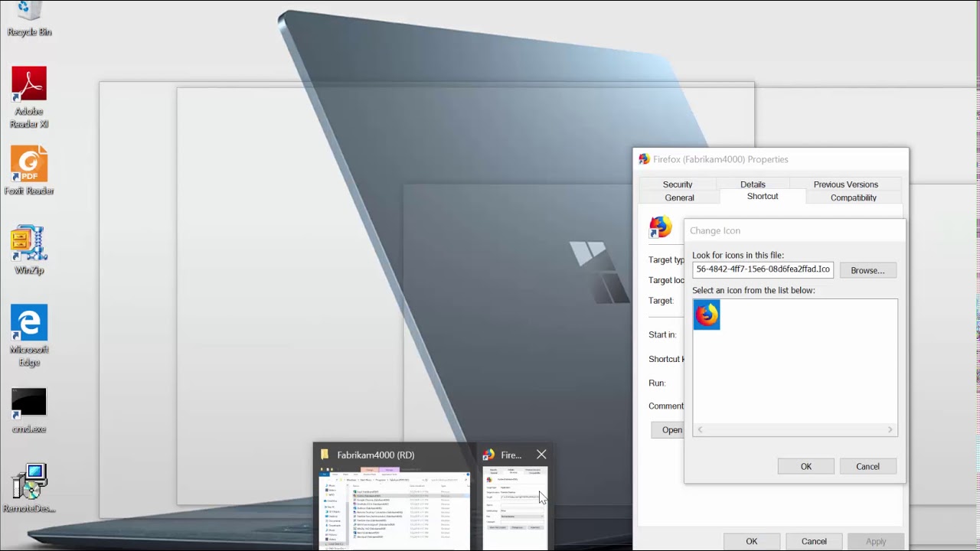Viewport: 980px width, 551px height.
Task: Click the partially hidden Open button
Action: click(668, 429)
